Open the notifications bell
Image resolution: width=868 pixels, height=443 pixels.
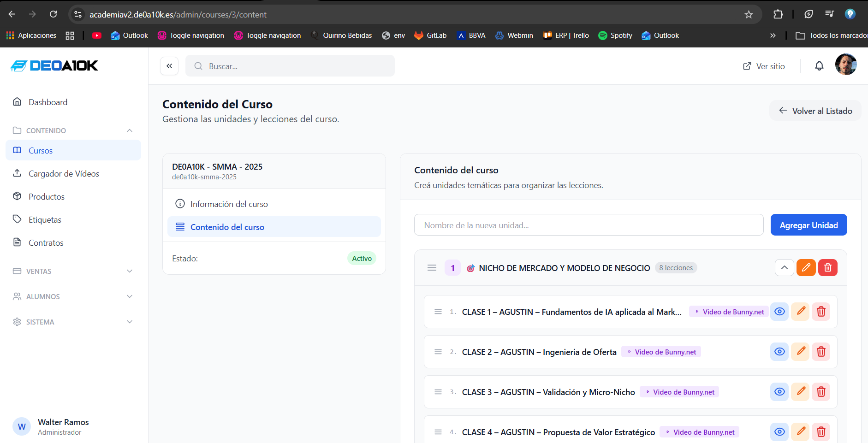[819, 66]
